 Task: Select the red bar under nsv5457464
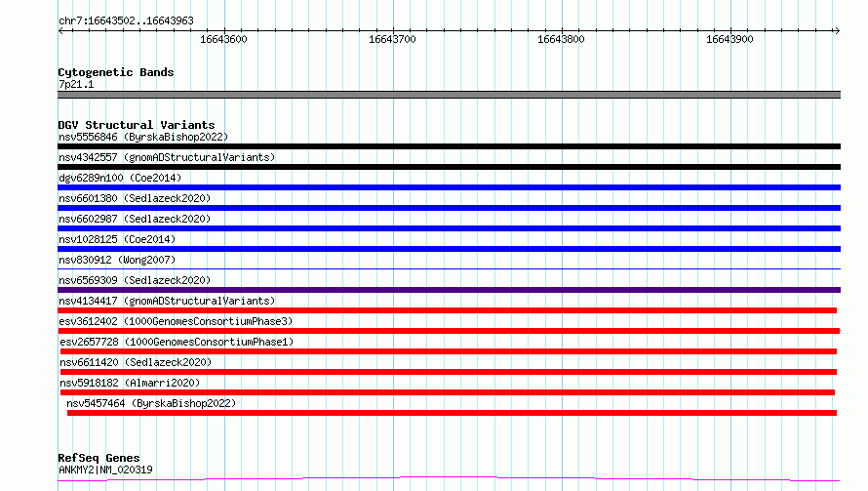click(452, 413)
